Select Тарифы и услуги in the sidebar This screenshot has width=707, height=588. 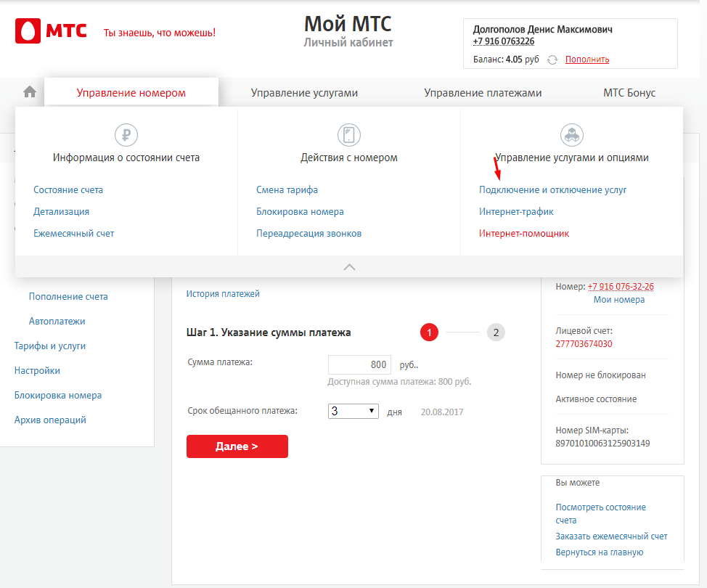point(50,346)
